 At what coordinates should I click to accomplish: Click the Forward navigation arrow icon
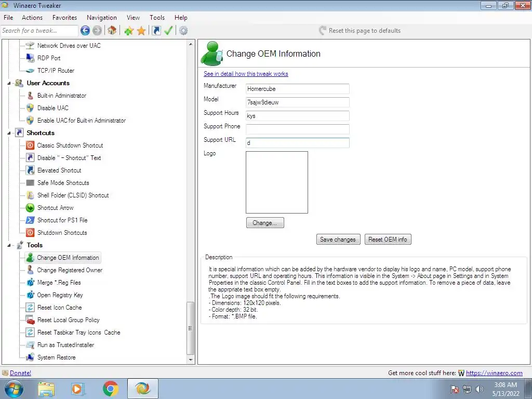coord(97,31)
